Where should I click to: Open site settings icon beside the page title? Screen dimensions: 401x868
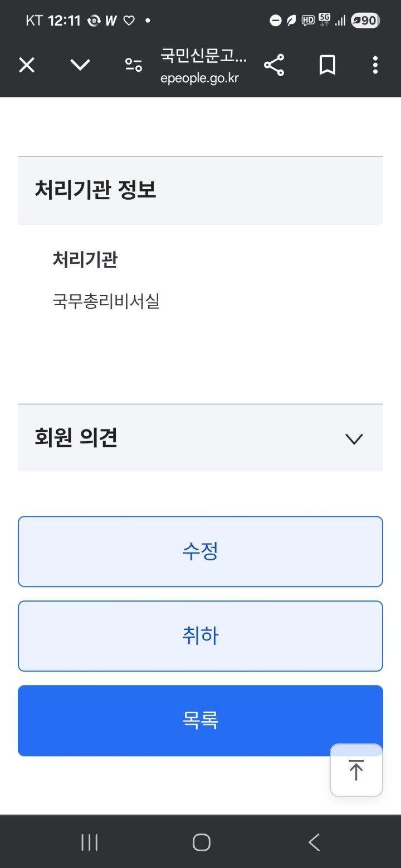coord(133,66)
